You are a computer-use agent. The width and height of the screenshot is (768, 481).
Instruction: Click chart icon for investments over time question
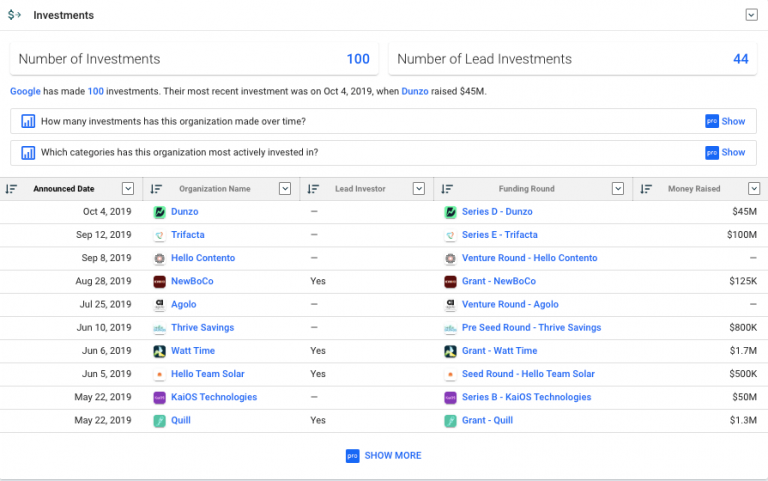pyautogui.click(x=28, y=121)
